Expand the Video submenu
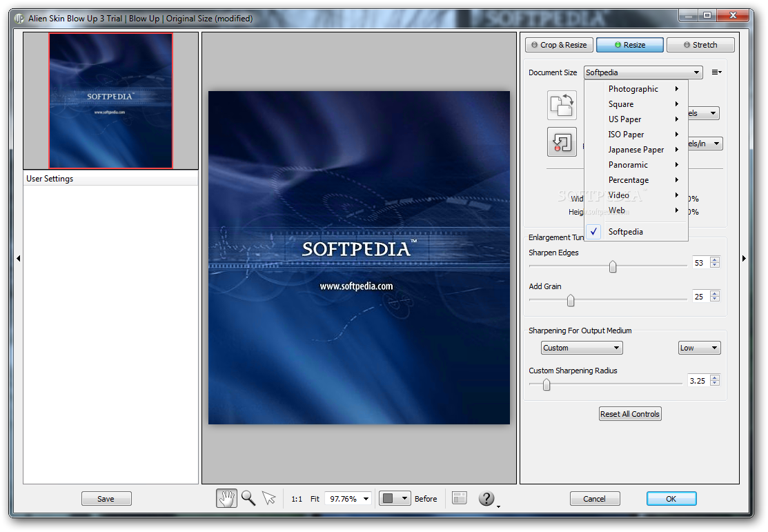 (x=636, y=195)
